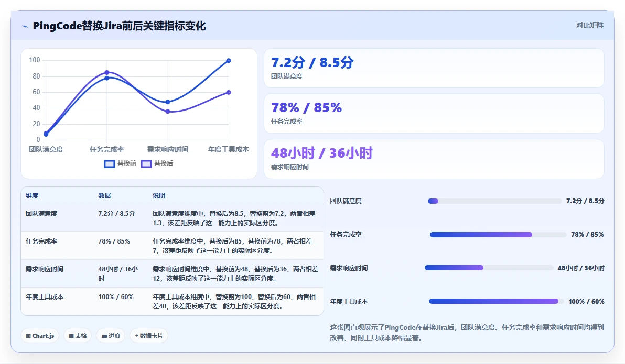Select the 替换前 data point at 任务完成率
The width and height of the screenshot is (625, 364).
pos(107,78)
